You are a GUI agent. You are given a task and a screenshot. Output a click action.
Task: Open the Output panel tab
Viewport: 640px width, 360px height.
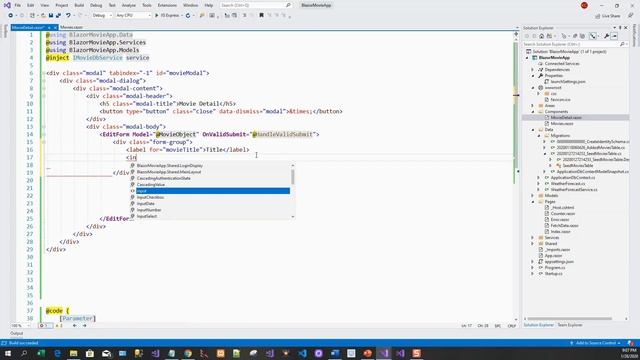click(x=17, y=333)
